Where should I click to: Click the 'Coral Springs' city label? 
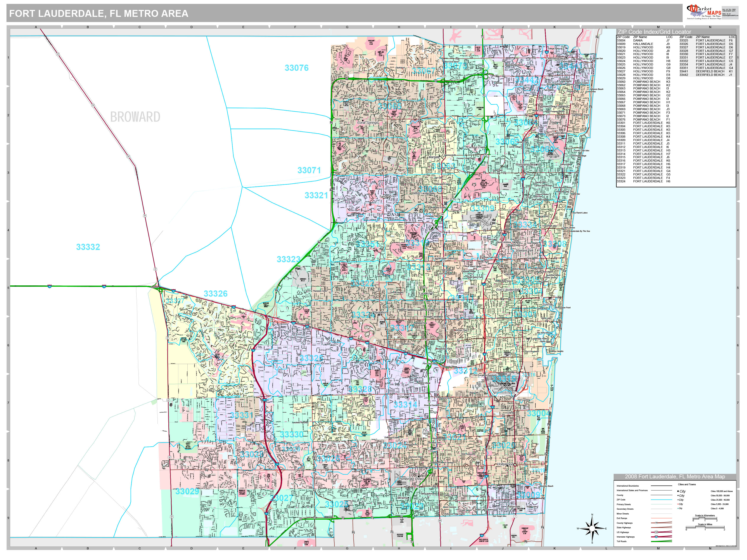coord(368,122)
